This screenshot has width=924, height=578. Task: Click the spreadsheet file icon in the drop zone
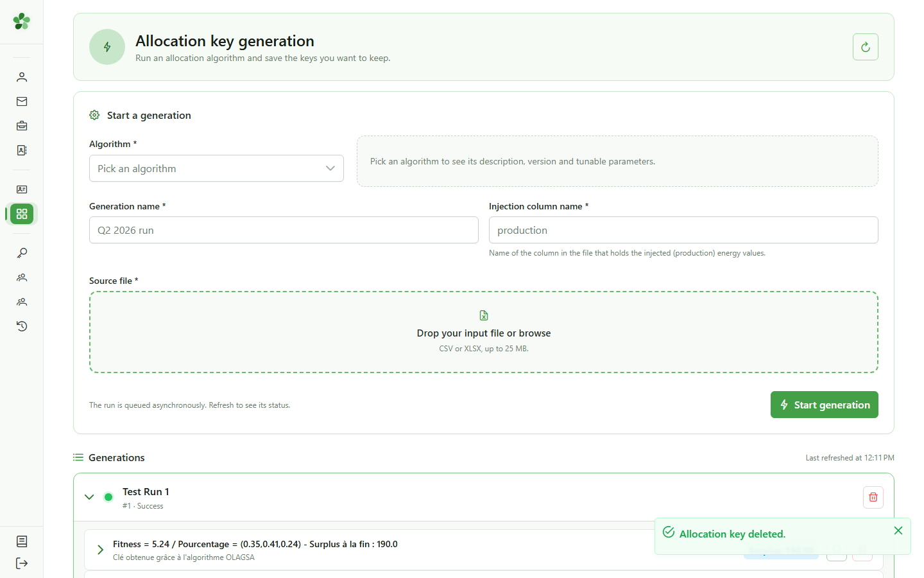[x=484, y=315]
